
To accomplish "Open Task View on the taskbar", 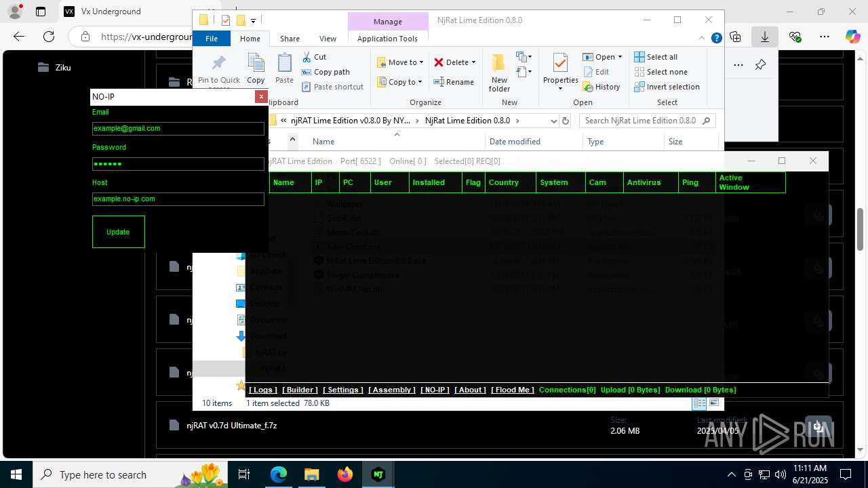I will pyautogui.click(x=245, y=474).
